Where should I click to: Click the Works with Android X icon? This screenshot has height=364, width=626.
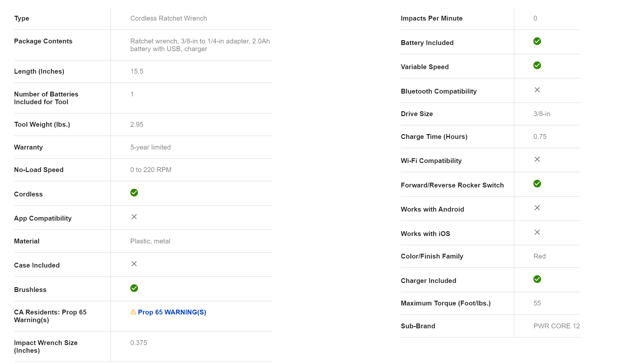(x=537, y=208)
